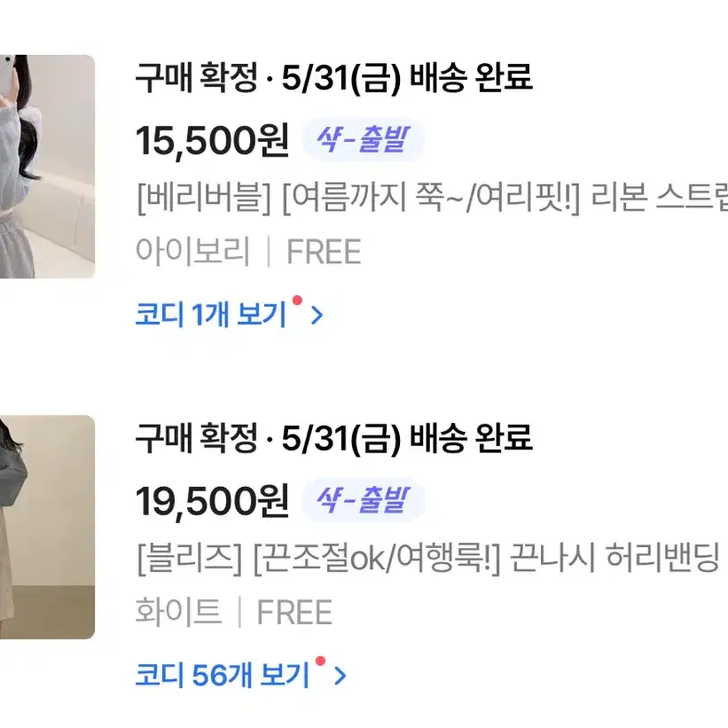Expand chevron next to 코디 1개 보기
This screenshot has height=728, width=728.
317,316
